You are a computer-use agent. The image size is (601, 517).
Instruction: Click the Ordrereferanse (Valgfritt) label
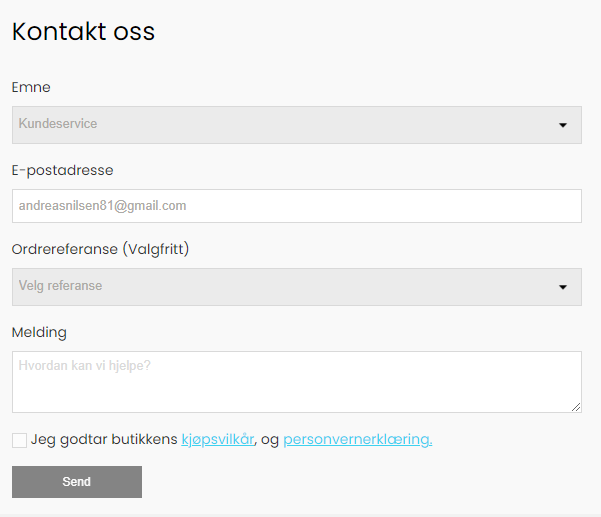100,249
